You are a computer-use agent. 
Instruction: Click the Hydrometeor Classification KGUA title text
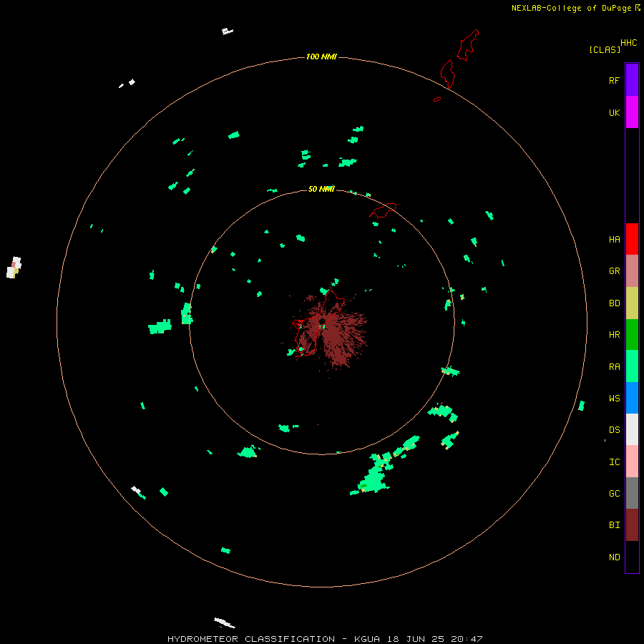(325, 639)
